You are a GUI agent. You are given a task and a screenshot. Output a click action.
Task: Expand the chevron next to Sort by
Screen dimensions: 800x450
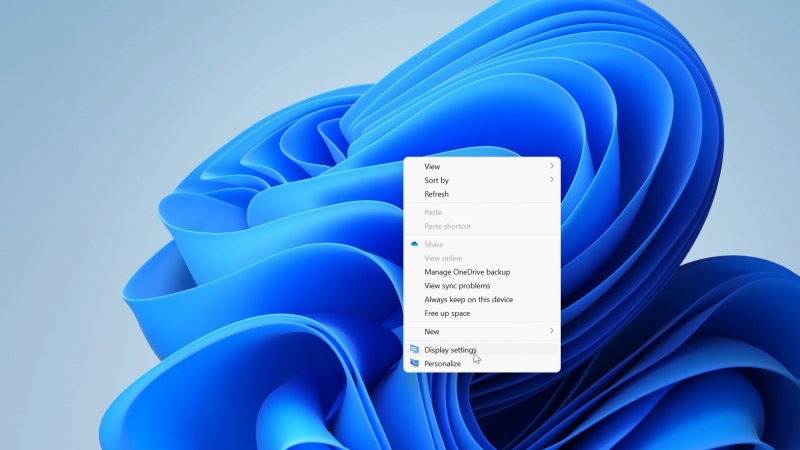point(552,180)
